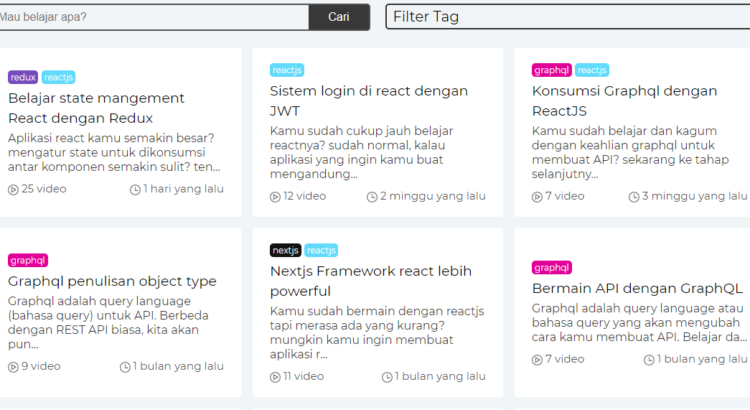Click clock icon next to '1 hari yang lalu'
The height and width of the screenshot is (410, 750).
coord(135,189)
